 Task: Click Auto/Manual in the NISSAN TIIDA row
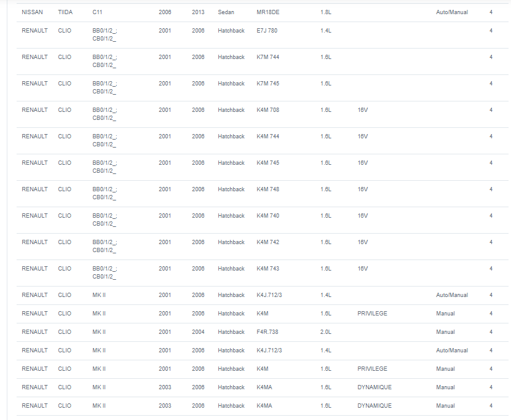[x=452, y=12]
